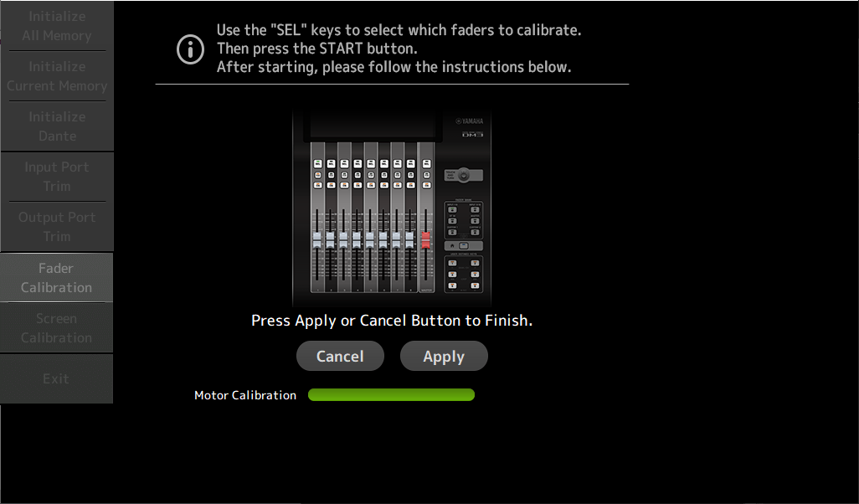Click channel 1 ON key on the mixer image
Image resolution: width=859 pixels, height=504 pixels.
[x=318, y=185]
